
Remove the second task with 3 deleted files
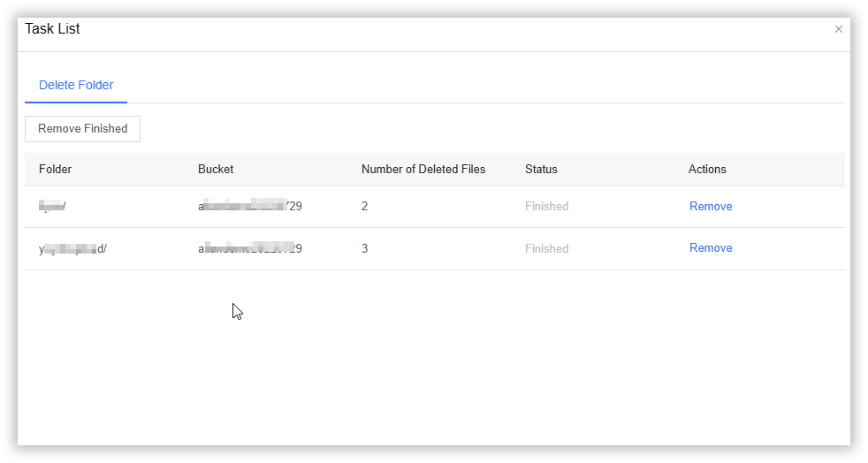tap(711, 248)
